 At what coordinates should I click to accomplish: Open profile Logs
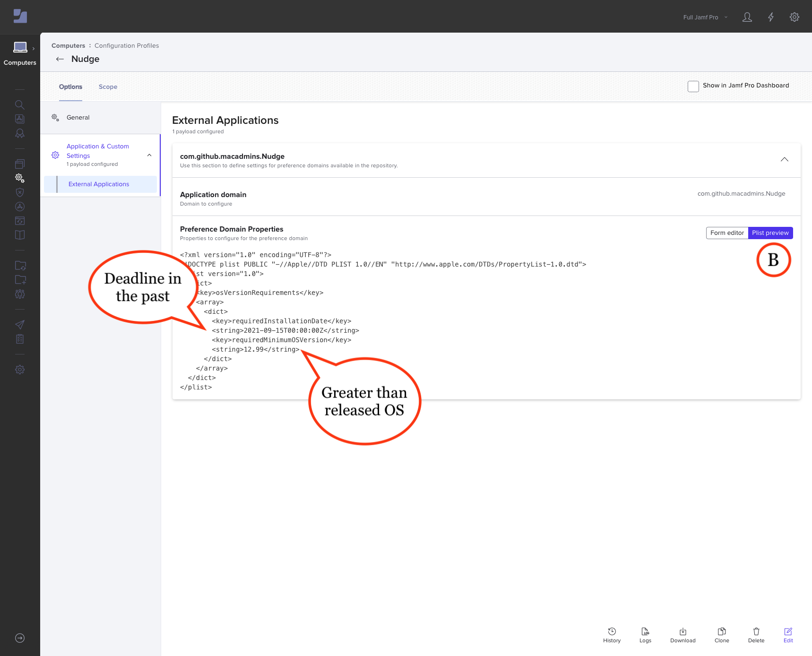646,635
